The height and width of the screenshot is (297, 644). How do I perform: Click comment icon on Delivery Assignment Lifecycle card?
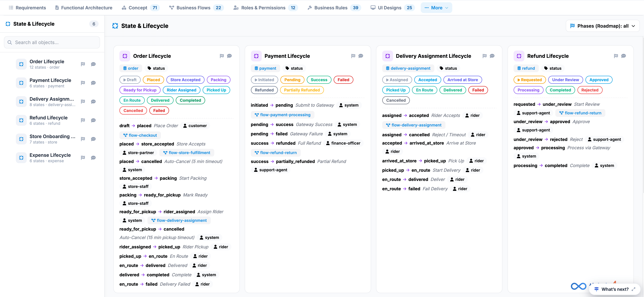[492, 56]
